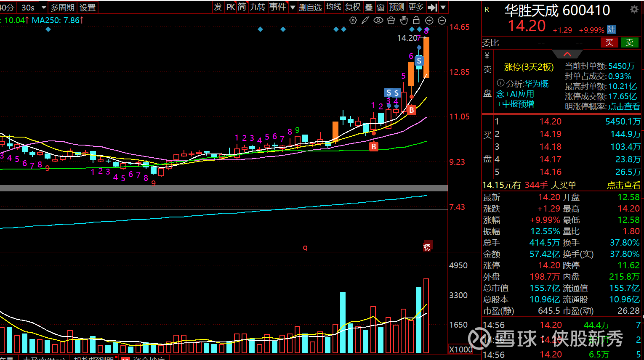This screenshot has height=360, width=644.
Task: Switch to 简 simplified view
Action: [242, 7]
